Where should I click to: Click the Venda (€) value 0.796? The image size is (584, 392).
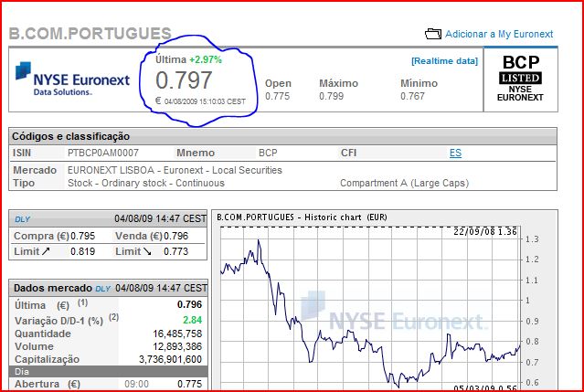[175, 236]
